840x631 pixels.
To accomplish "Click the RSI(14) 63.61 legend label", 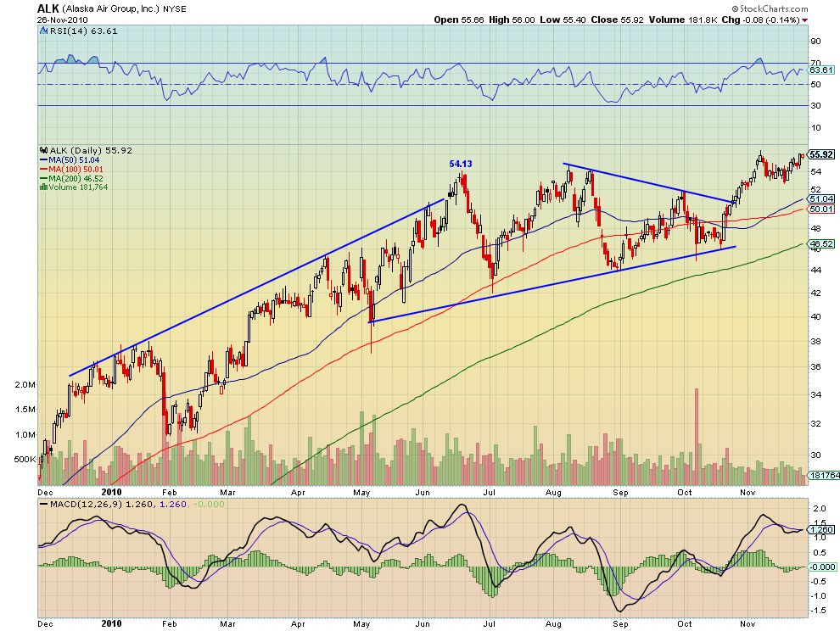I will [83, 31].
